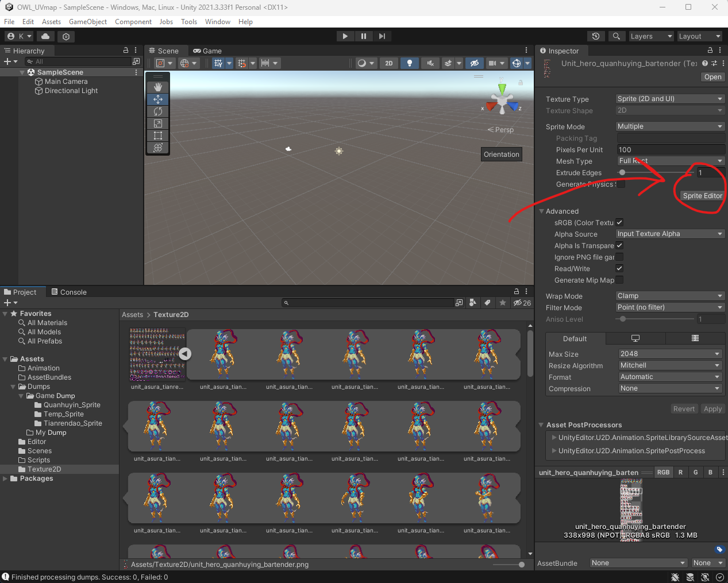
Task: Select the Scale tool
Action: click(157, 123)
